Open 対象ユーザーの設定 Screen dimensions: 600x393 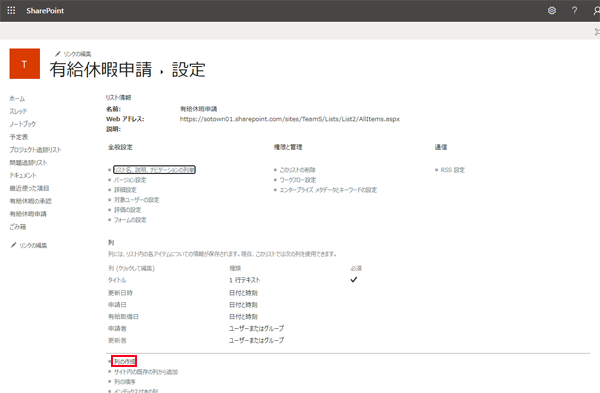click(x=137, y=200)
